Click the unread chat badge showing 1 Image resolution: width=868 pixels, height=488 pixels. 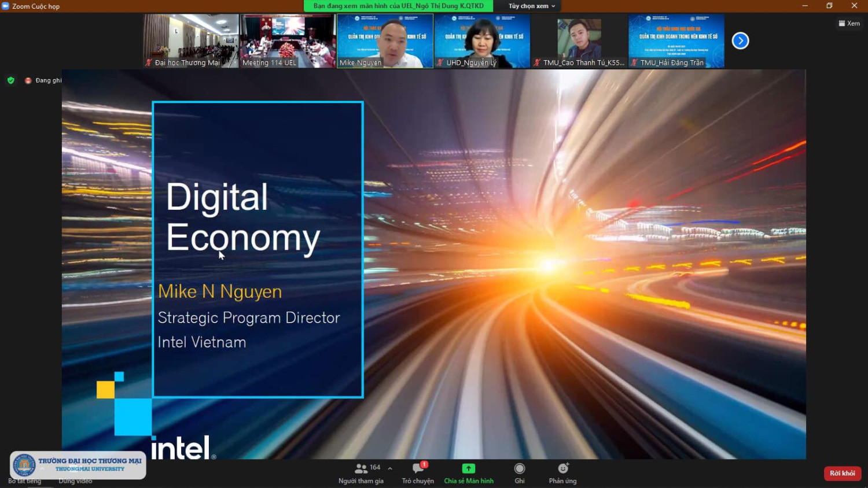[424, 464]
